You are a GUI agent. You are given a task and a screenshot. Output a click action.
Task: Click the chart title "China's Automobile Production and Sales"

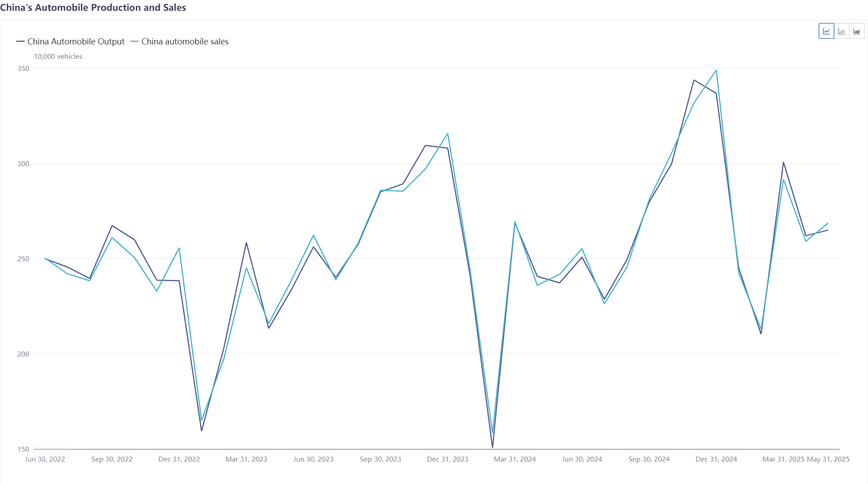point(93,8)
